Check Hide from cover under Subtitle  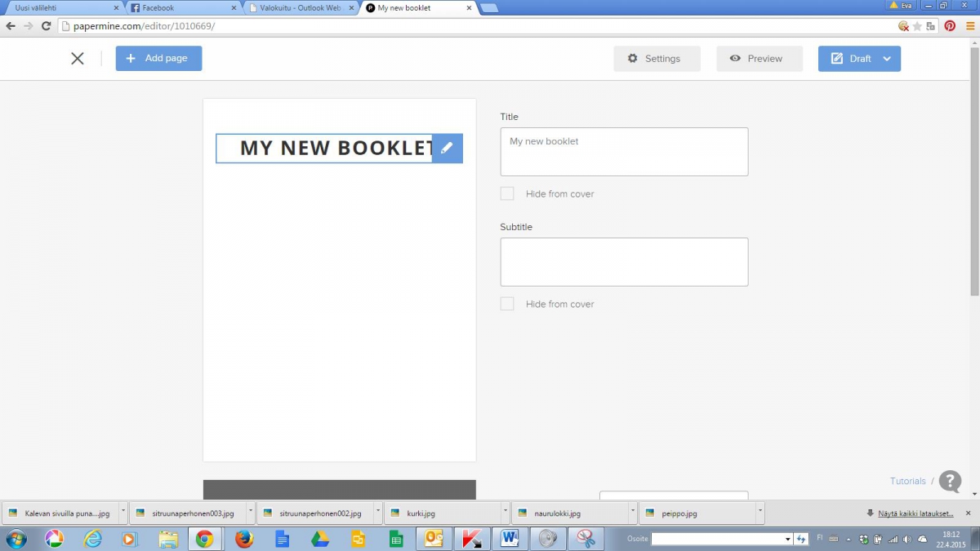pyautogui.click(x=507, y=304)
